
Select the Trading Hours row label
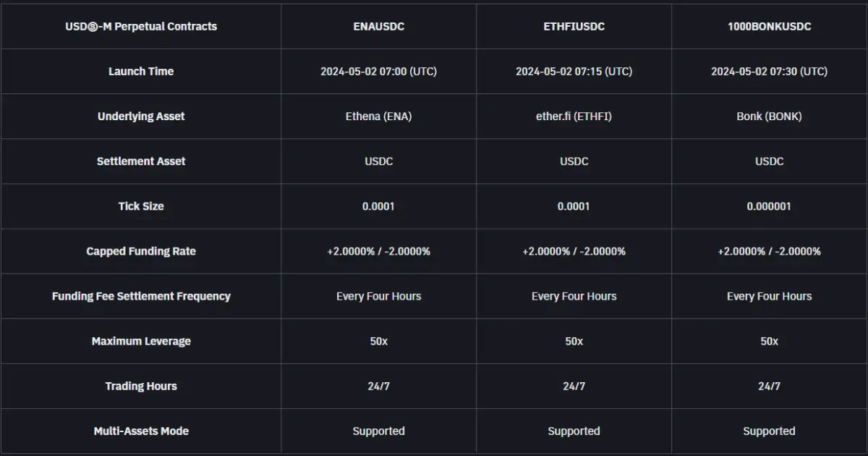[141, 386]
